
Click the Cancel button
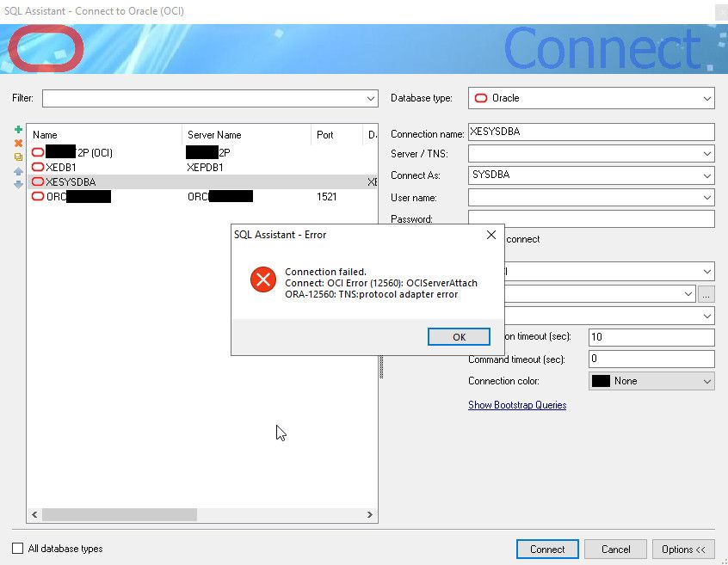615,550
